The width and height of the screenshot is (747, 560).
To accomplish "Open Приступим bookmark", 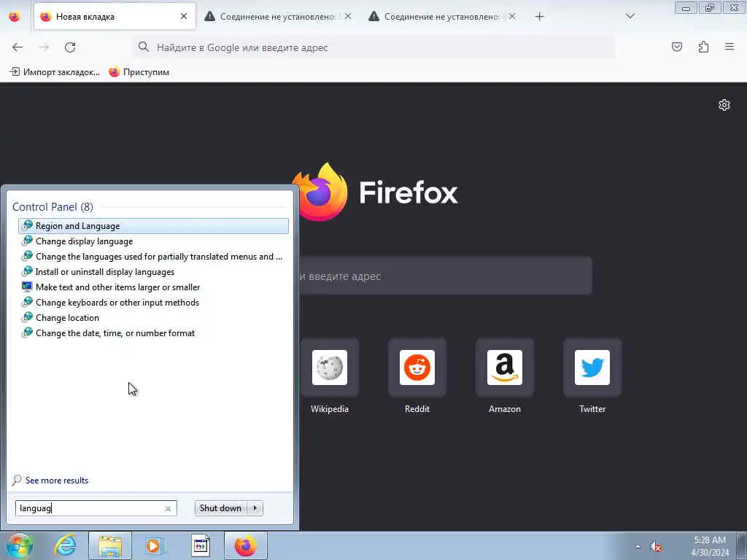I will coord(139,72).
